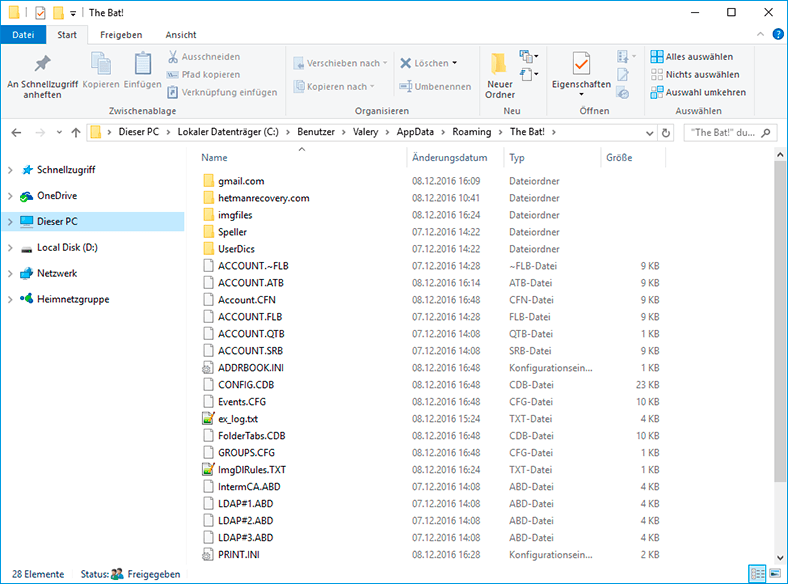The width and height of the screenshot is (788, 584).
Task: Expand the OneDrive tree node
Action: (x=10, y=196)
